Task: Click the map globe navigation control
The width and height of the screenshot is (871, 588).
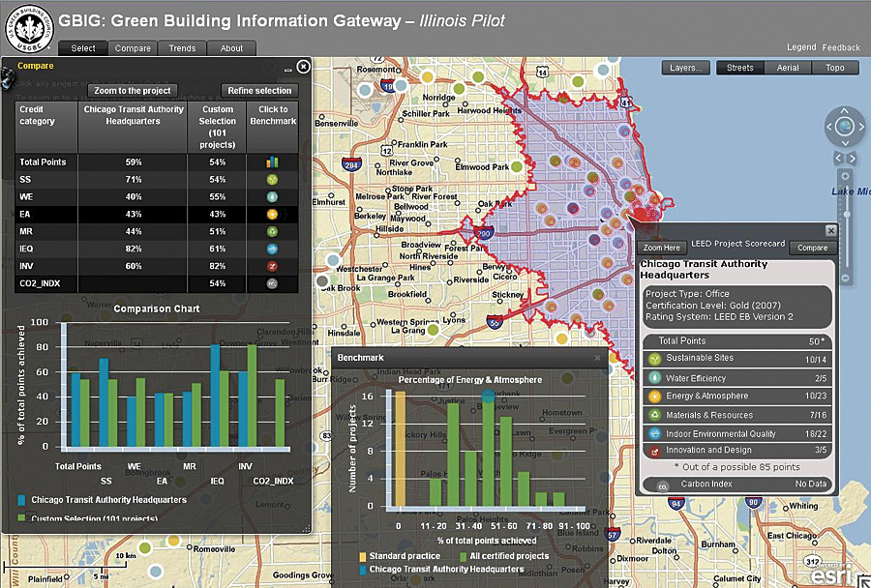Action: (844, 127)
